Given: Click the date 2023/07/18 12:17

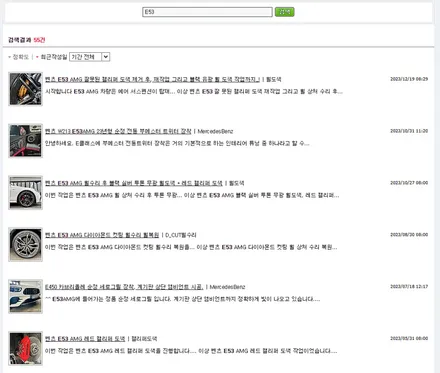Looking at the screenshot, I should 409,286.
